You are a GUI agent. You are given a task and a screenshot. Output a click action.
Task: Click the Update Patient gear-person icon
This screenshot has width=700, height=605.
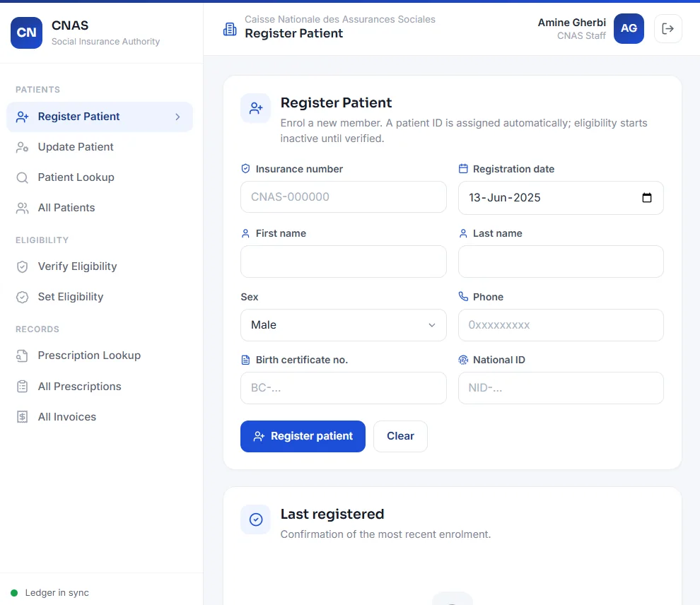[23, 147]
